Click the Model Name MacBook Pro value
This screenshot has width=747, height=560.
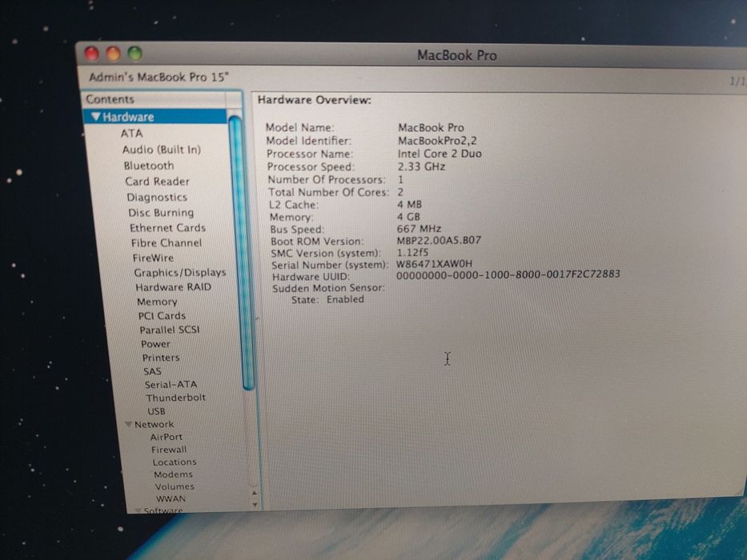tap(431, 128)
